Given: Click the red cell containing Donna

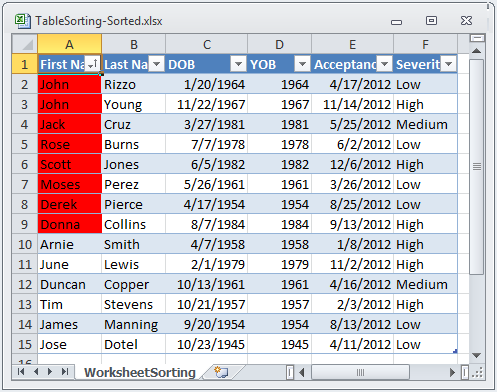Looking at the screenshot, I should pyautogui.click(x=70, y=224).
